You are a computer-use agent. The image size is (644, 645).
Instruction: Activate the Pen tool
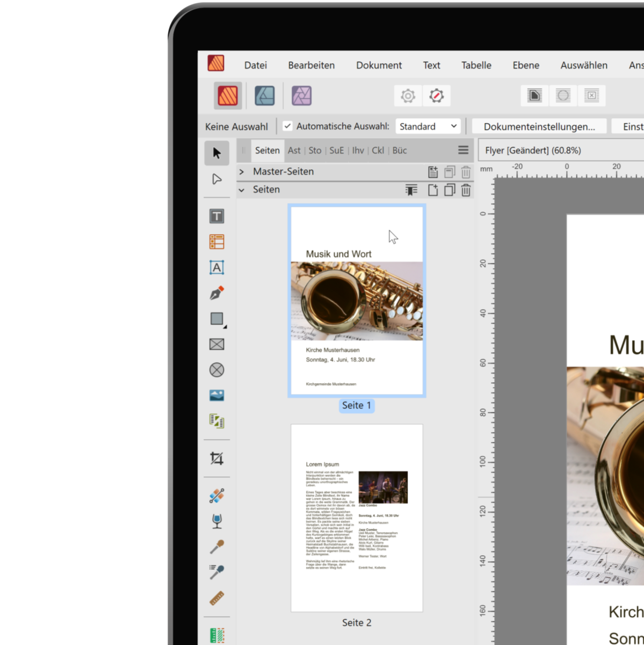(216, 293)
